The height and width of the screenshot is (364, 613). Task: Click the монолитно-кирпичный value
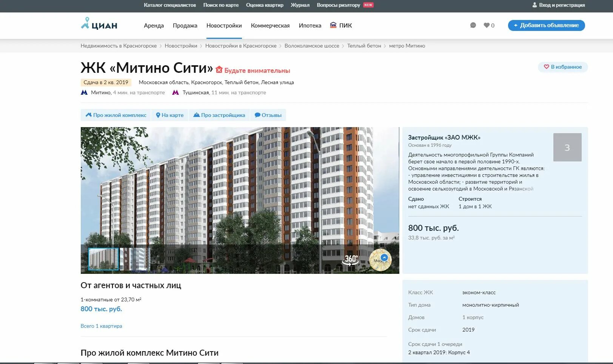(491, 305)
